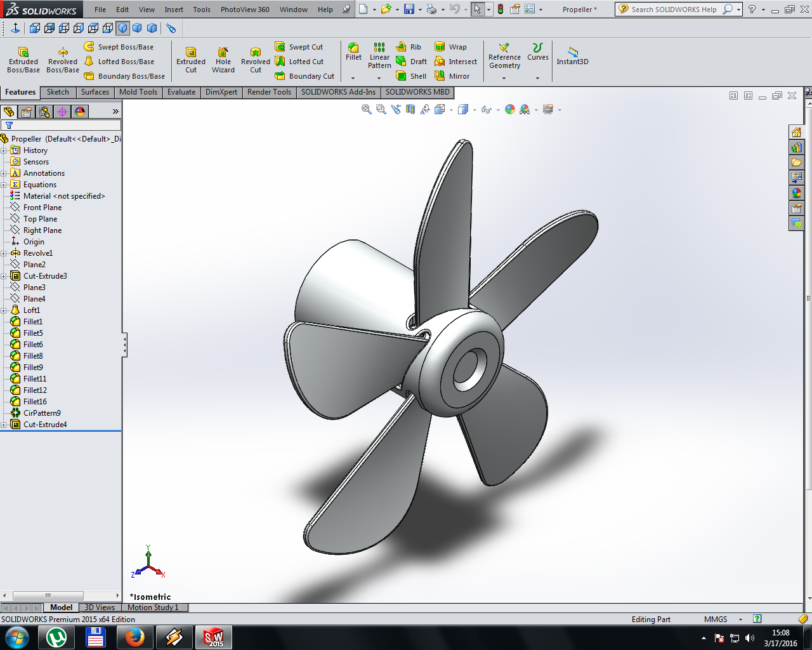
Task: Open the Curves dropdown arrow
Action: click(537, 78)
